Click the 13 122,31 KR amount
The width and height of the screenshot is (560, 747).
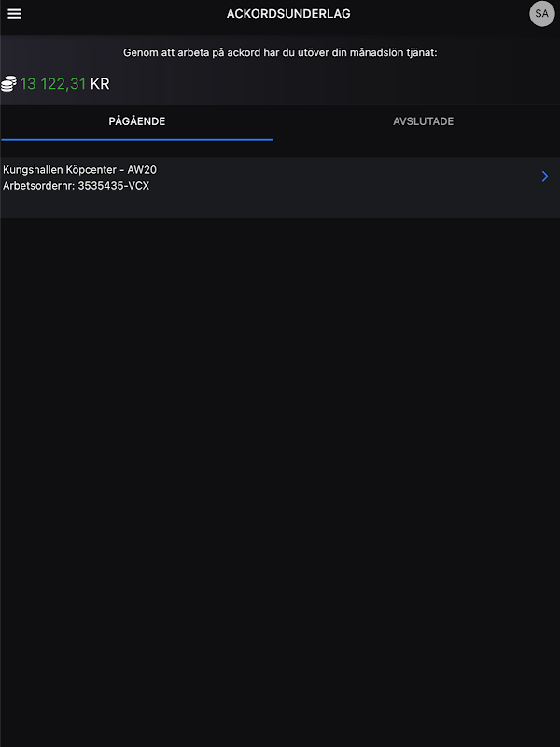pos(64,84)
